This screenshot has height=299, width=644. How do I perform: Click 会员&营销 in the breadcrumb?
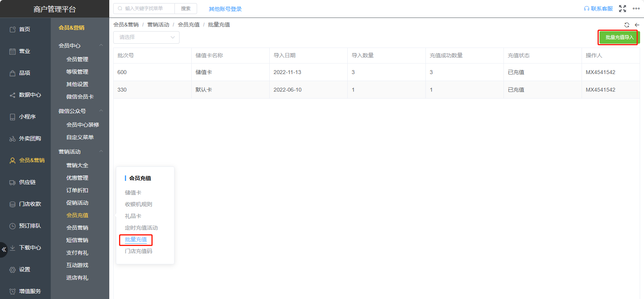click(126, 25)
